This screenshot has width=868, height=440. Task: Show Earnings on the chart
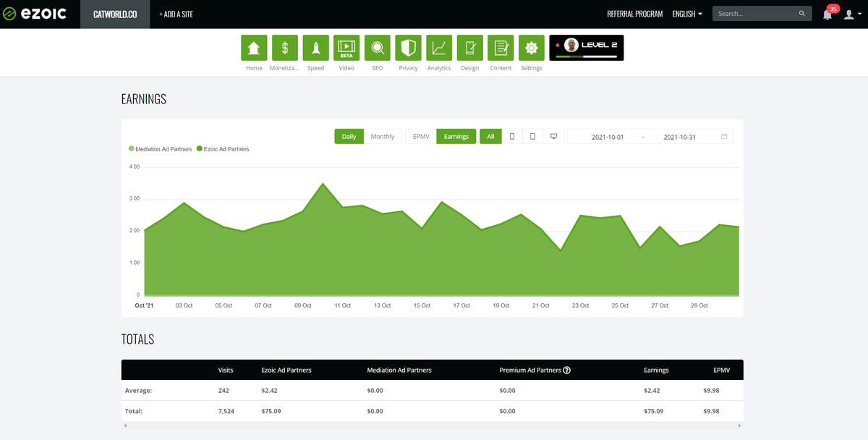pos(456,136)
